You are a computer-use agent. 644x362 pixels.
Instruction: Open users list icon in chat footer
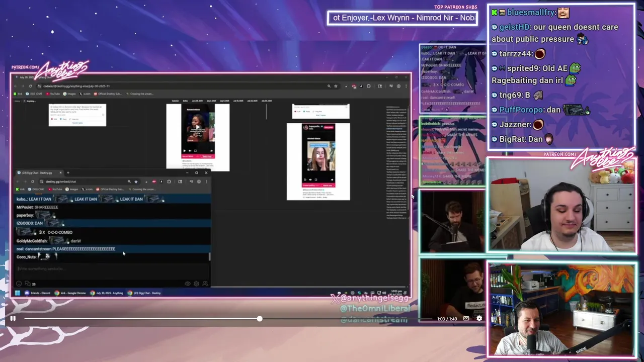point(205,284)
